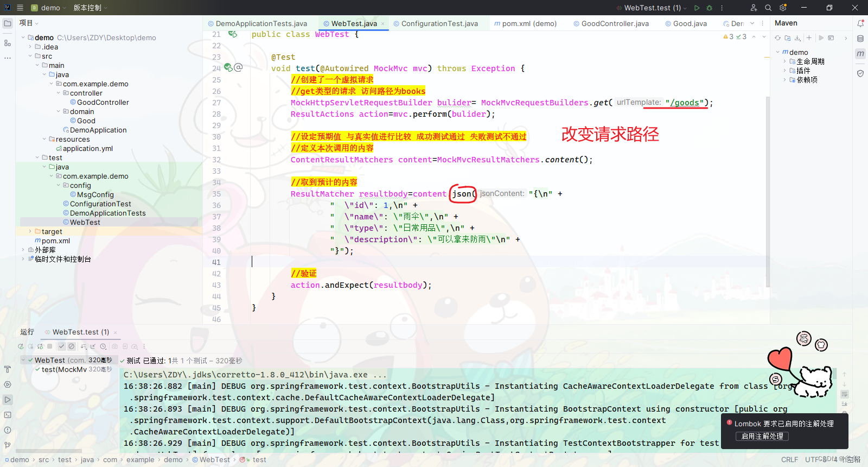Toggle the Maven tool window button
Screen dimensions: 868x467
click(x=860, y=54)
